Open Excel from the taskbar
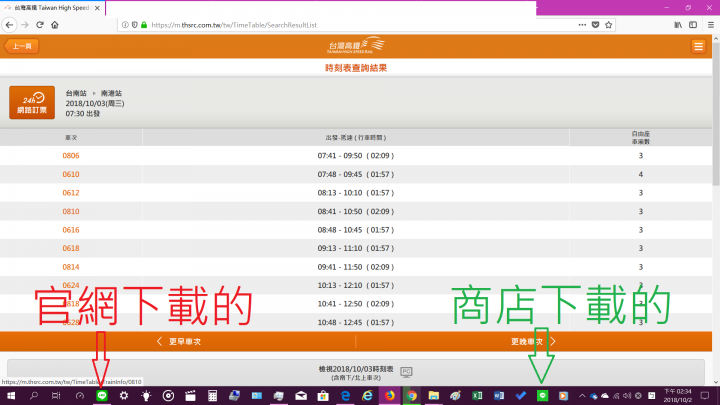The width and height of the screenshot is (720, 405). coord(477,396)
